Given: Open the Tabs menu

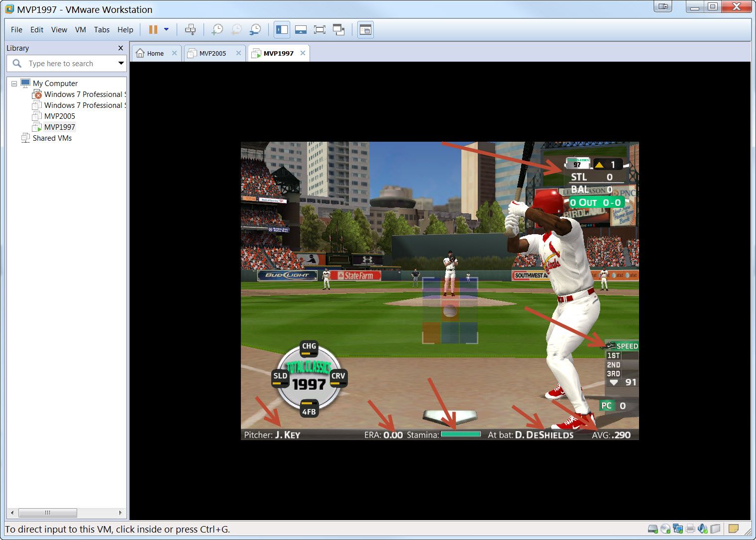Looking at the screenshot, I should [x=102, y=30].
